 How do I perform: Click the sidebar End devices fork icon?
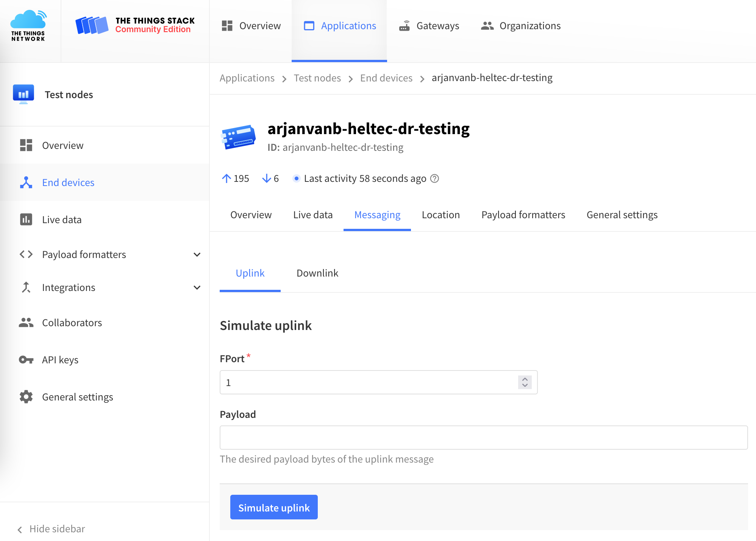click(26, 183)
